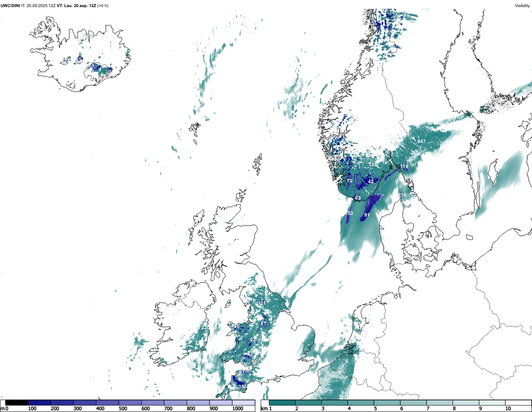Select the 300–400 m legend swatch
Viewport: 532px width, 412px height.
(85, 402)
